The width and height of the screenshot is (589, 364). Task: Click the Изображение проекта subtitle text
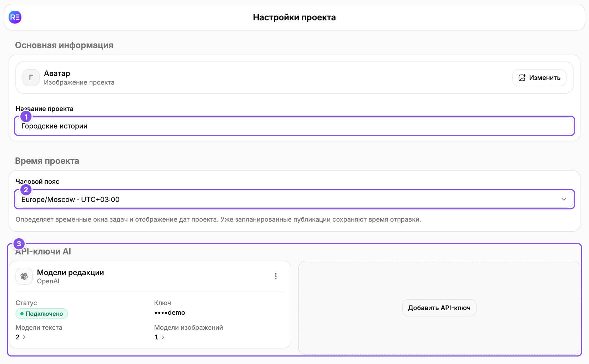79,82
